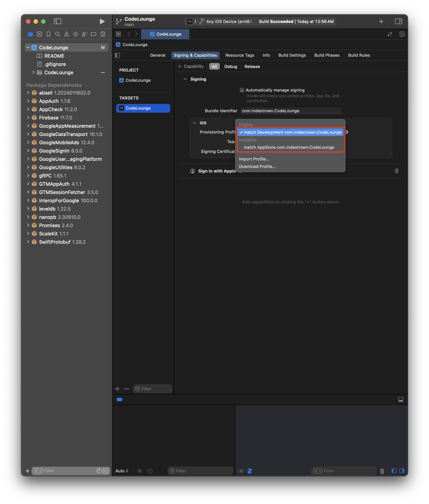Choose Download Profile... menu item
Screen dimensions: 429x504
pos(290,166)
